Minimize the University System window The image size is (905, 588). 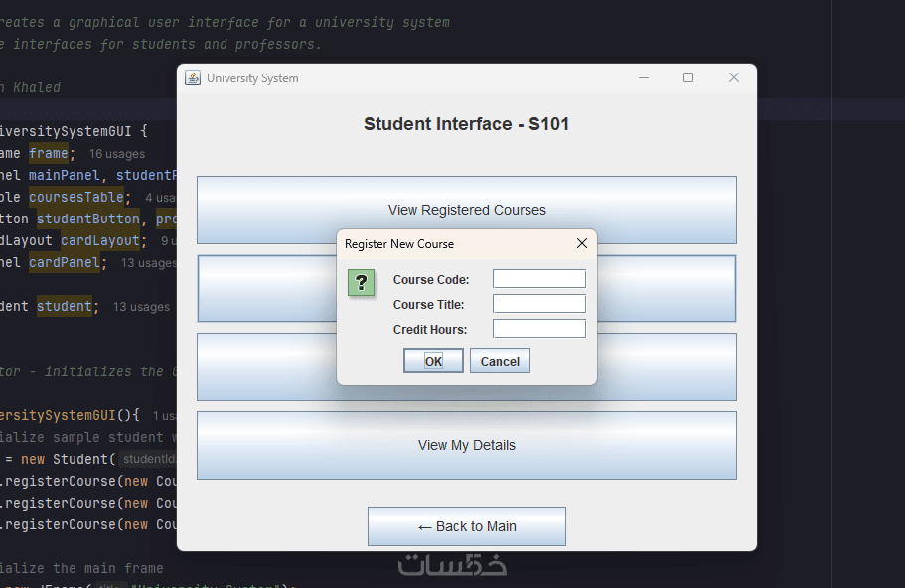point(643,78)
